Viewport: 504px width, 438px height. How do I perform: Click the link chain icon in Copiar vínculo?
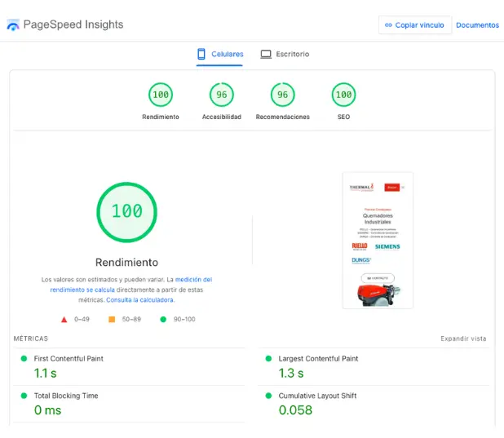(388, 25)
